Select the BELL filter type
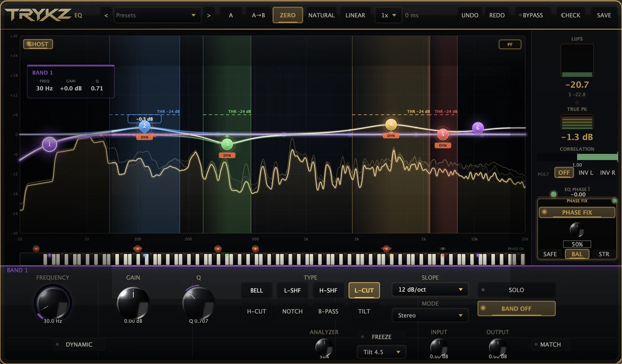The height and width of the screenshot is (364, 622). [x=257, y=290]
